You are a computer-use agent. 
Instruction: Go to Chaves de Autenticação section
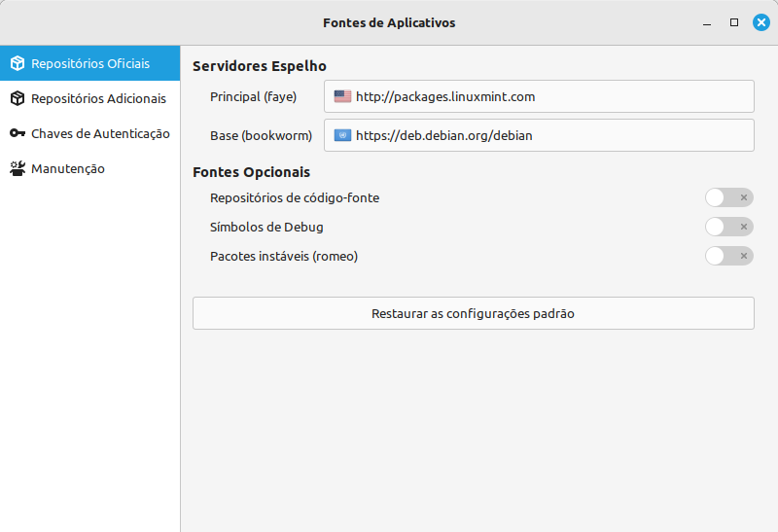(x=100, y=133)
